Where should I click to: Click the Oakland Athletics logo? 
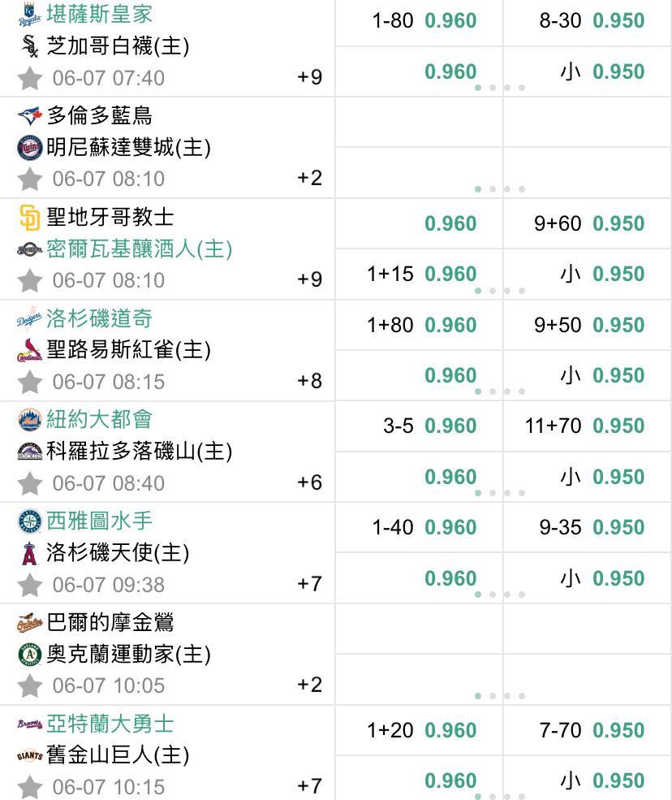tap(29, 654)
